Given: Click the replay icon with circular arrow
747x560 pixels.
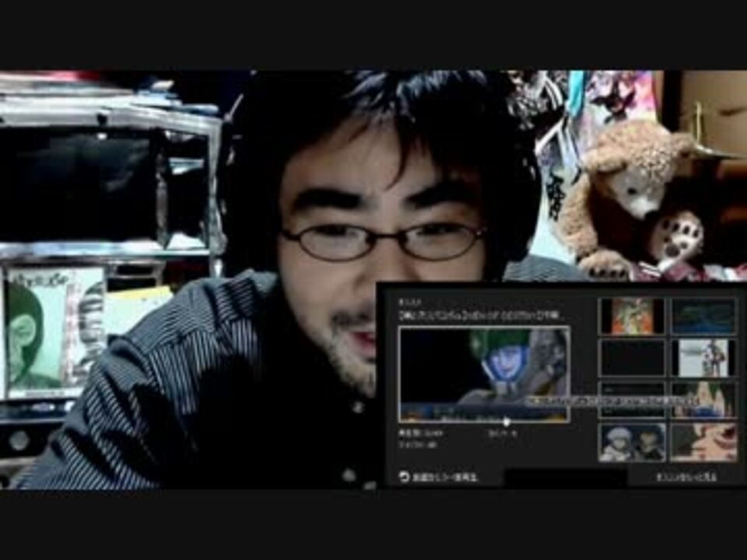Looking at the screenshot, I should coord(404,476).
